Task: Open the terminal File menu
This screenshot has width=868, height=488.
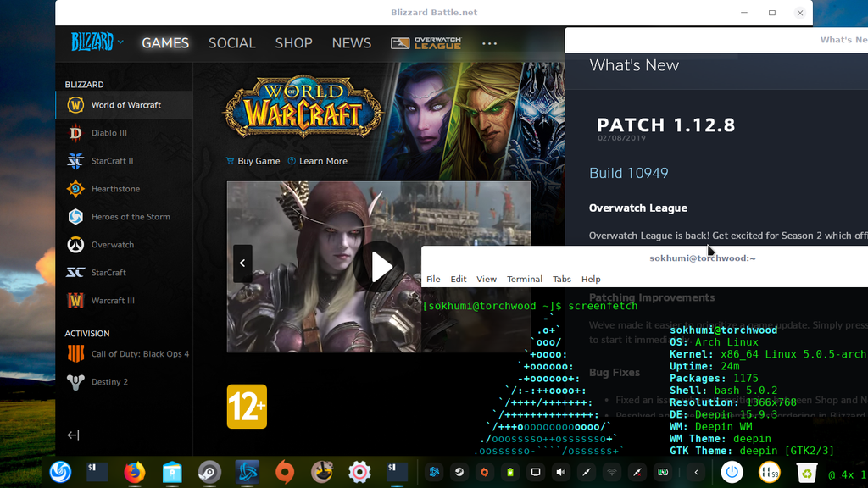Action: (433, 280)
